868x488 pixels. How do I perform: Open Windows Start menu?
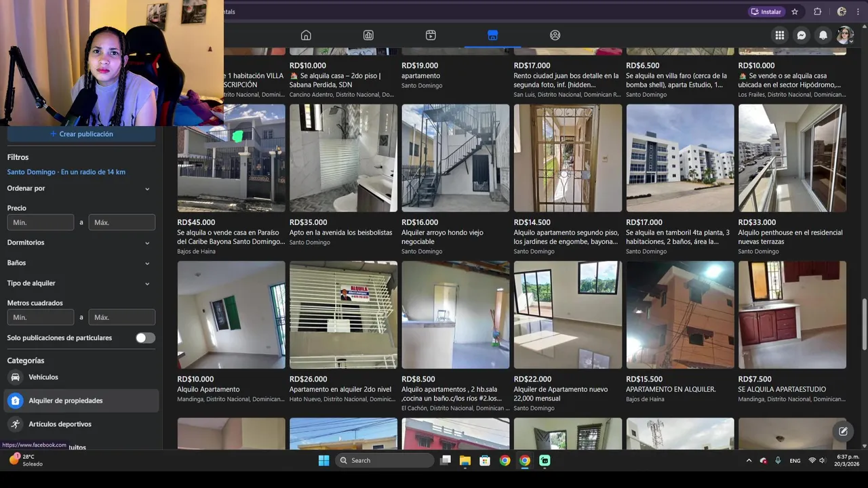pyautogui.click(x=324, y=460)
